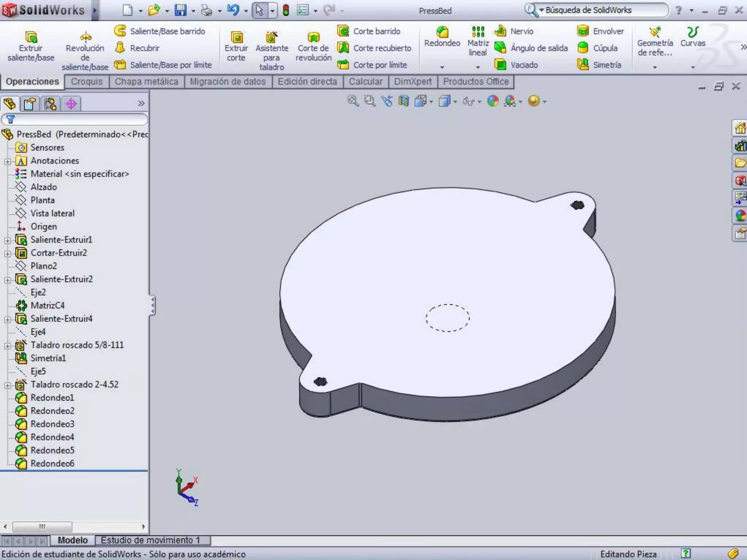The height and width of the screenshot is (560, 747).
Task: Open the PropertyManager tab icon
Action: pos(30,104)
